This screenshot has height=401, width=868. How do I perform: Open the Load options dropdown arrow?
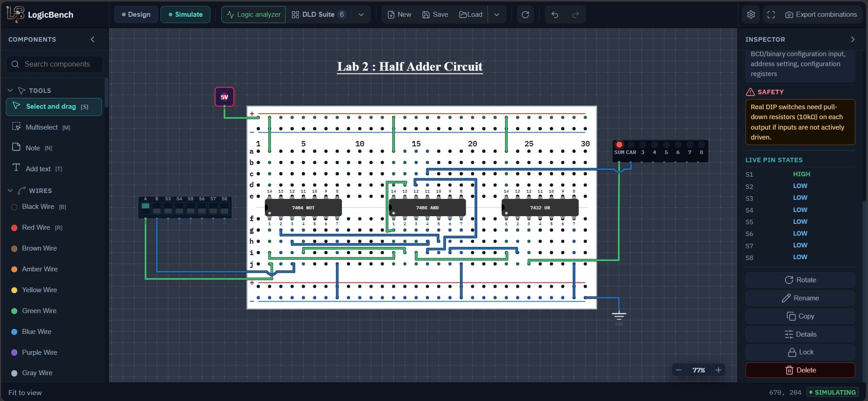[x=497, y=14]
